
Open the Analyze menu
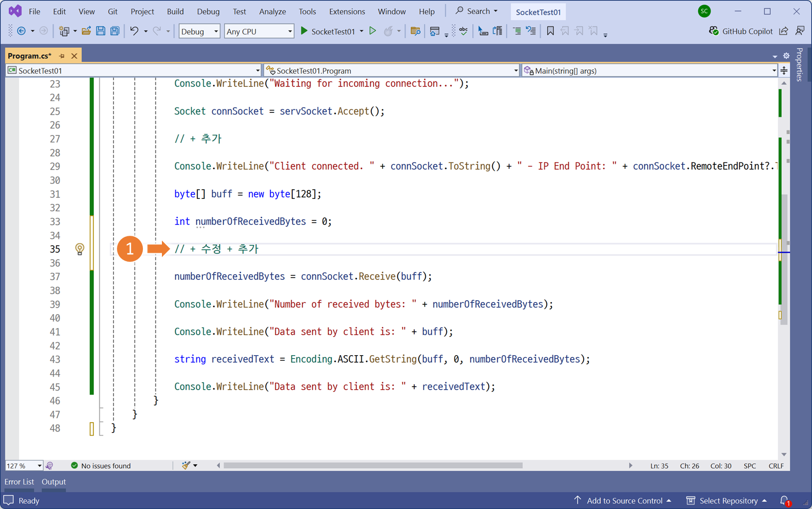pyautogui.click(x=272, y=11)
